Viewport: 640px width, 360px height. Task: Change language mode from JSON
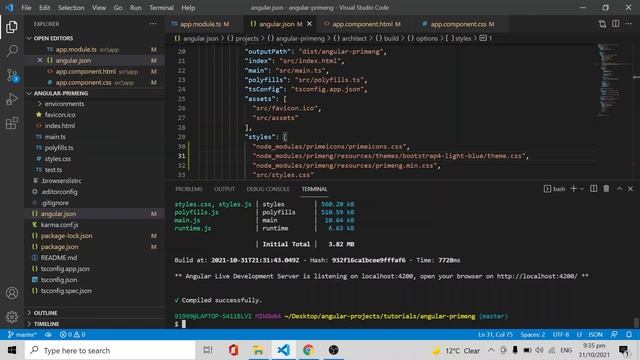pos(596,335)
